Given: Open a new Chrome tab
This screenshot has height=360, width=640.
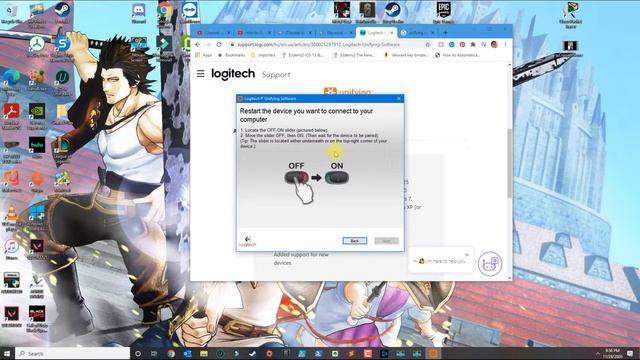Looking at the screenshot, I should pyautogui.click(x=445, y=33).
